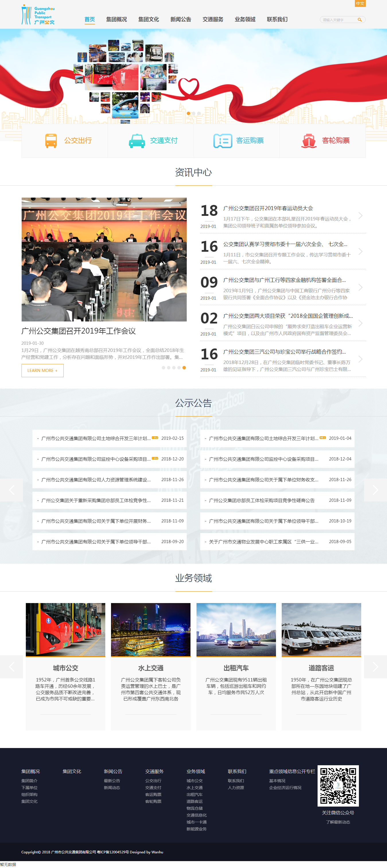
Task: Click the 客轮购票 ship icon
Action: [308, 141]
